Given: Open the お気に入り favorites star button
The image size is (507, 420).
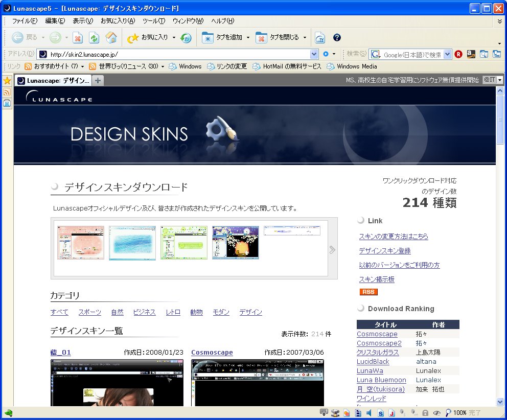Looking at the screenshot, I should pos(147,37).
